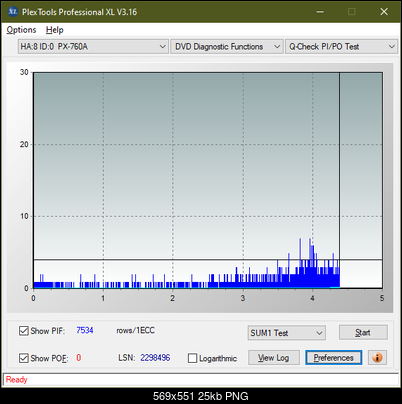Click the rows/1ECC label
The image size is (402, 404).
tap(135, 330)
